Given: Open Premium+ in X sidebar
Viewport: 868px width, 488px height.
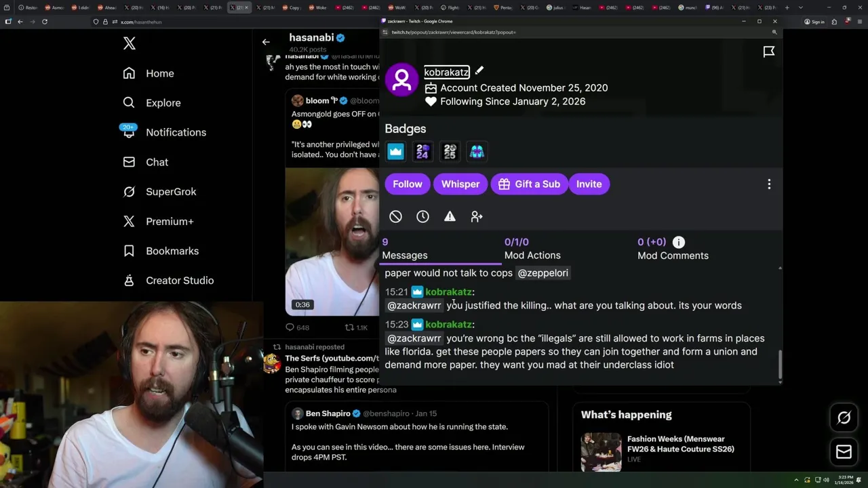Looking at the screenshot, I should [x=159, y=221].
